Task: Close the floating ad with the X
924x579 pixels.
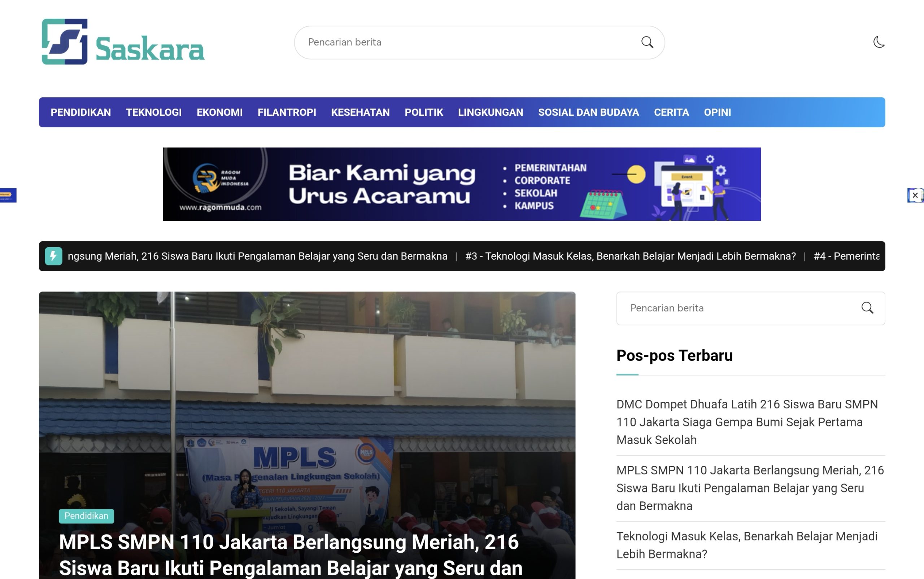Action: [x=915, y=195]
